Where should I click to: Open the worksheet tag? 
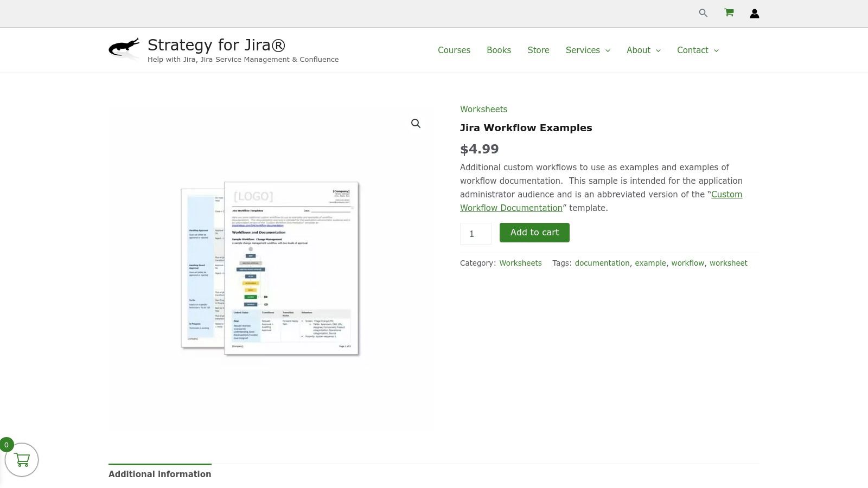[x=728, y=263]
